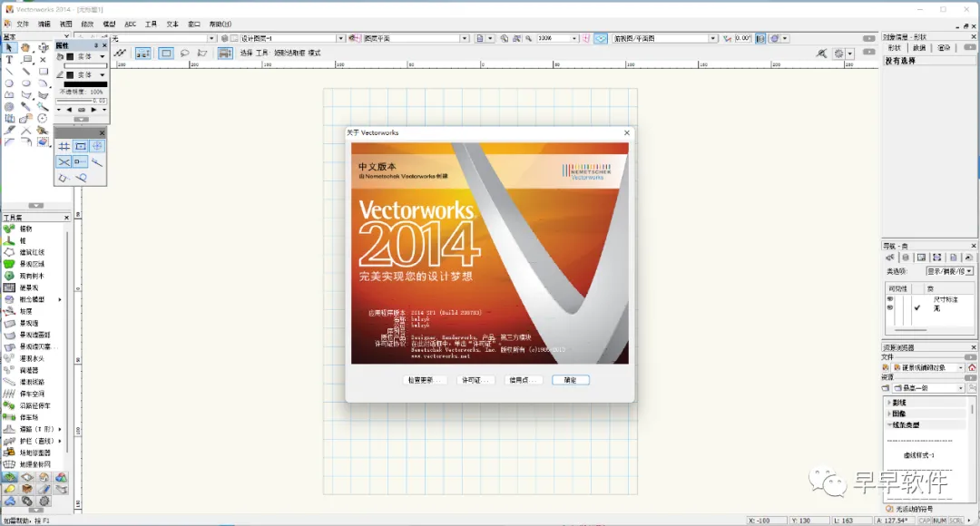
Task: Select 景观区域 tool in tool set list
Action: click(x=34, y=264)
